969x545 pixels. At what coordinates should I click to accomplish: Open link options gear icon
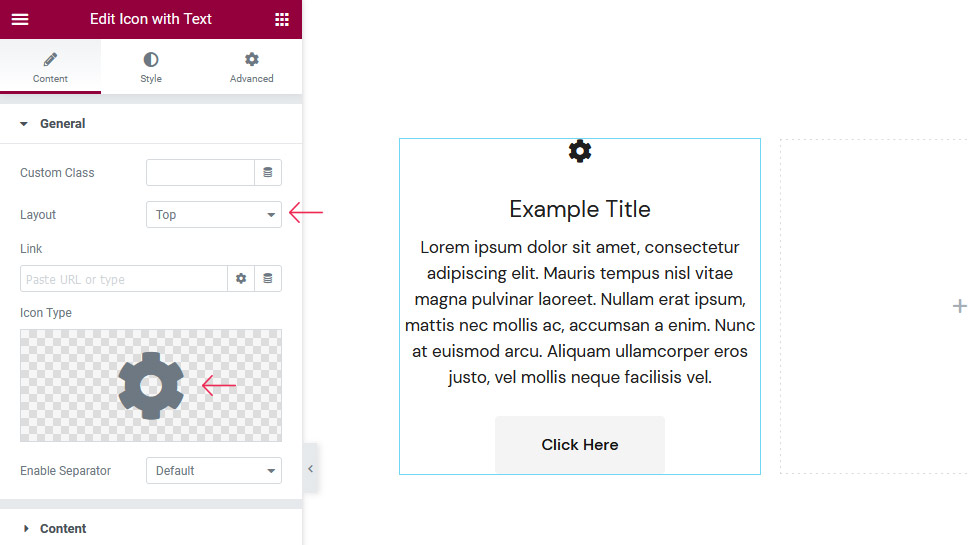(x=241, y=279)
